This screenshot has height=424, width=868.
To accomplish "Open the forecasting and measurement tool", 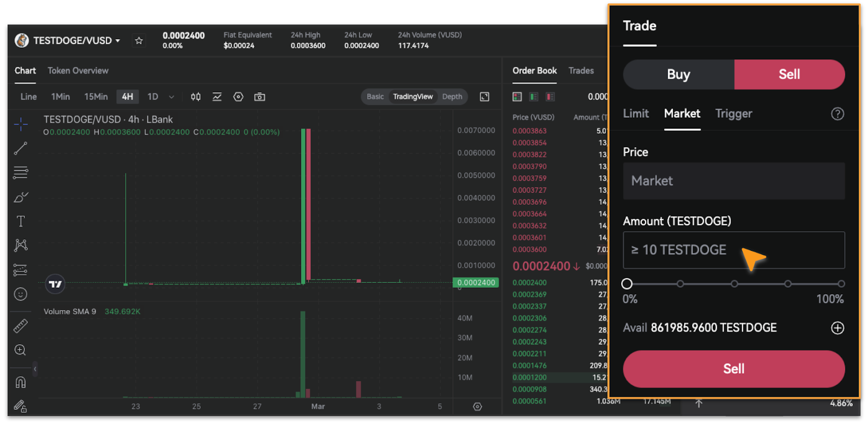I will 21,270.
